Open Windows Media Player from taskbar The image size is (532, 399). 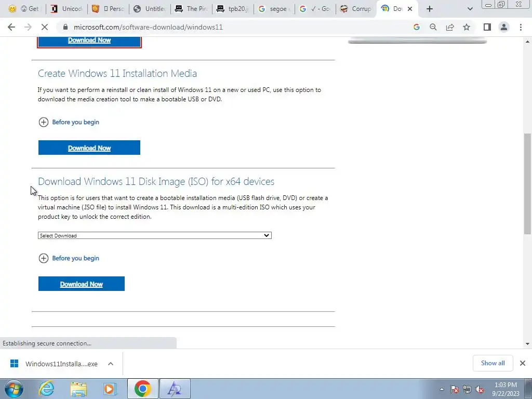pyautogui.click(x=110, y=389)
